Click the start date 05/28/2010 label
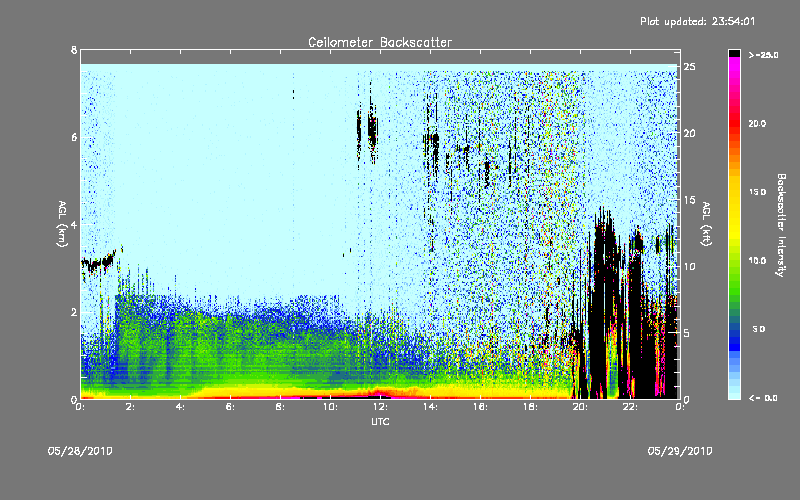The height and width of the screenshot is (500, 800). tap(80, 451)
